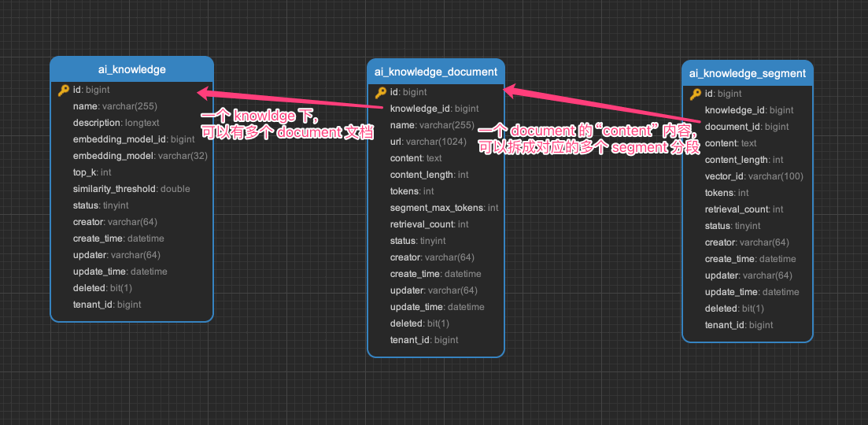Select the ai_knowledge_segment table header
This screenshot has width=868, height=425.
747,73
